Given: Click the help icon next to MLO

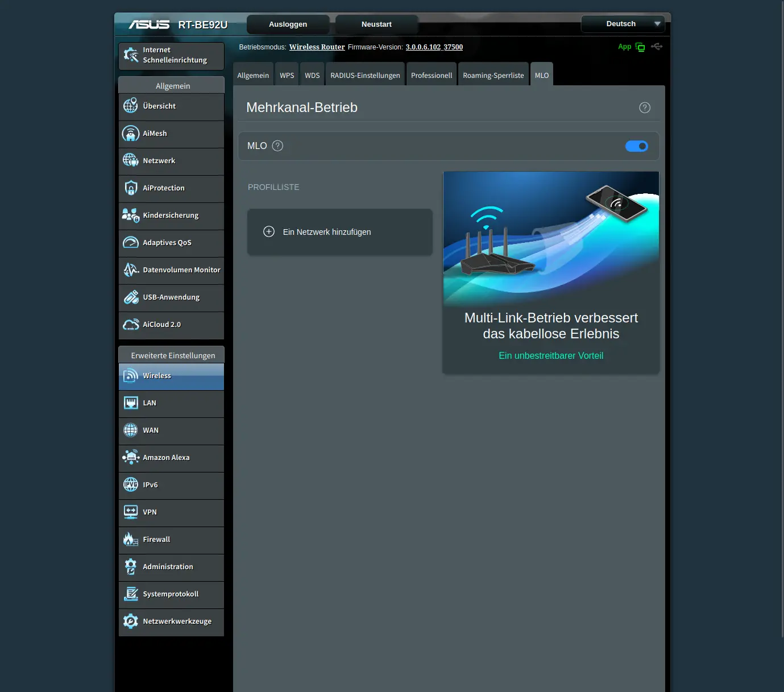Looking at the screenshot, I should pos(277,146).
